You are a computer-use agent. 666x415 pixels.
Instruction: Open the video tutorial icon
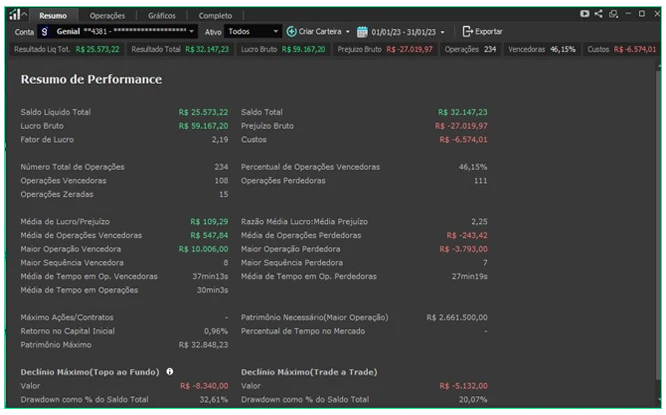coord(585,14)
